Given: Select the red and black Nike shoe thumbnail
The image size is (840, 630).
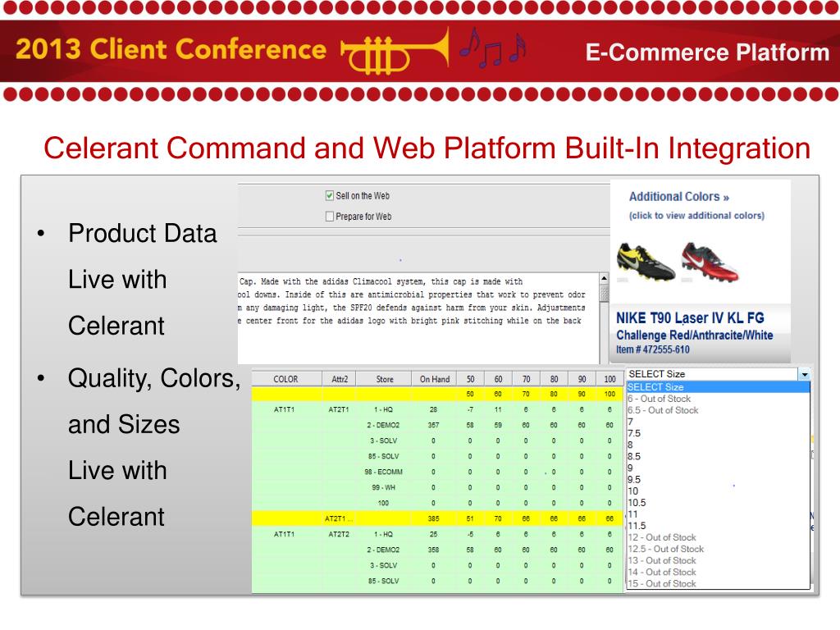Looking at the screenshot, I should coord(710,262).
